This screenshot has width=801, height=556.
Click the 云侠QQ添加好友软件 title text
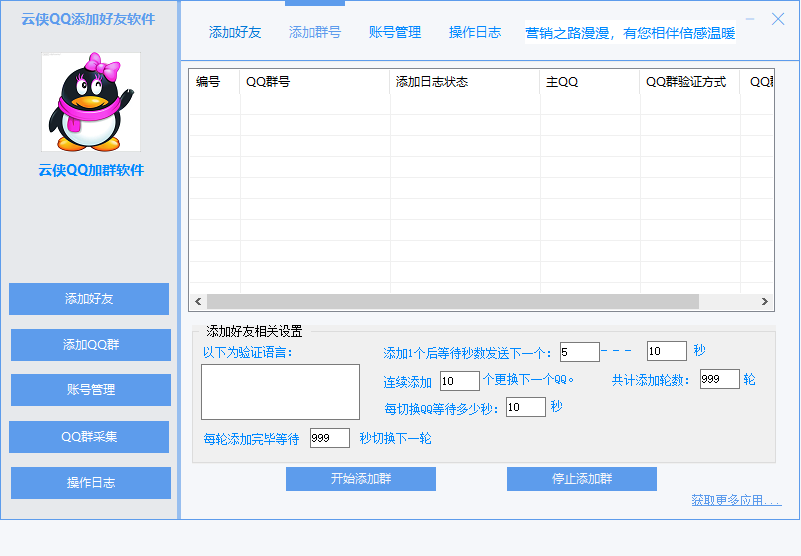pyautogui.click(x=88, y=19)
